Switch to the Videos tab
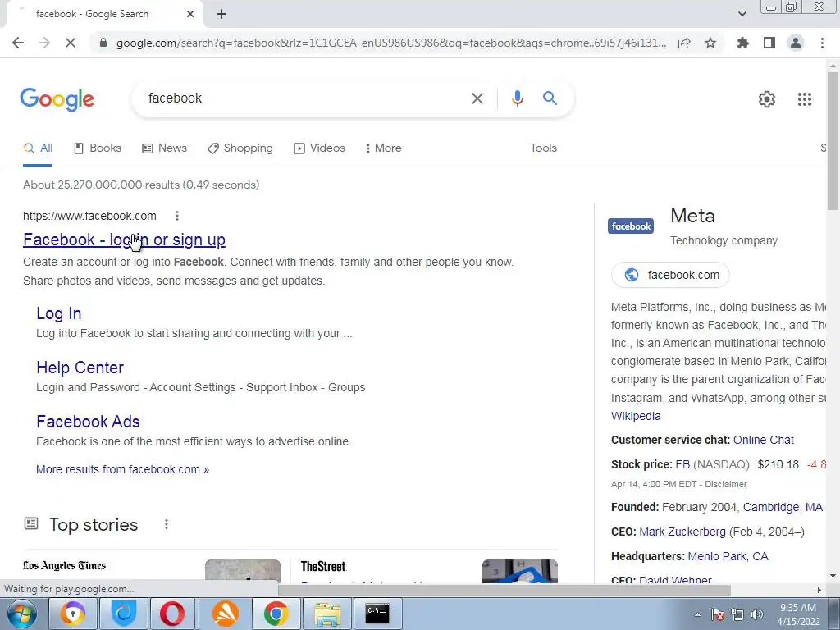 [x=319, y=148]
